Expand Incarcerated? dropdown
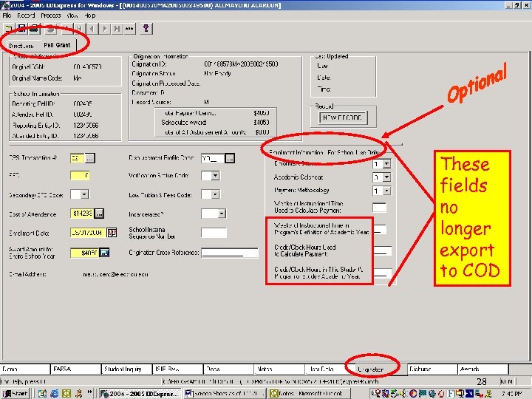 coord(221,214)
